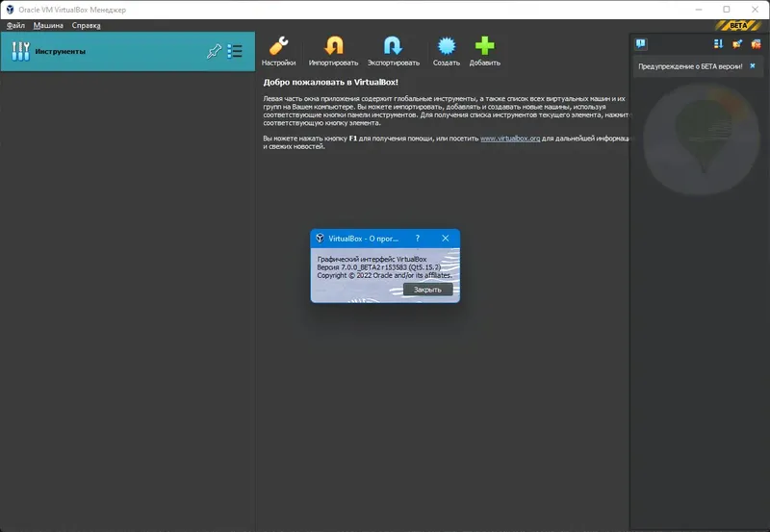
Task: Select the Инструменты tools item
Action: click(x=128, y=52)
